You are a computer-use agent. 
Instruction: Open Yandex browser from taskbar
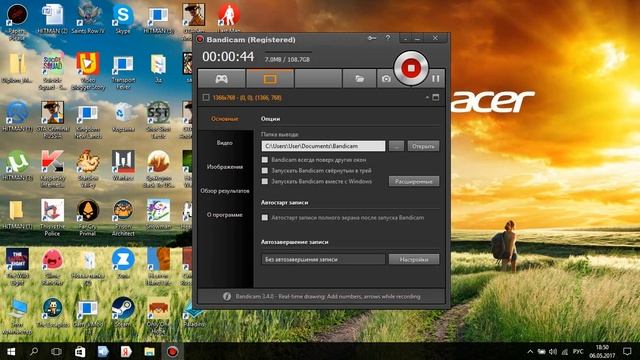(x=126, y=351)
